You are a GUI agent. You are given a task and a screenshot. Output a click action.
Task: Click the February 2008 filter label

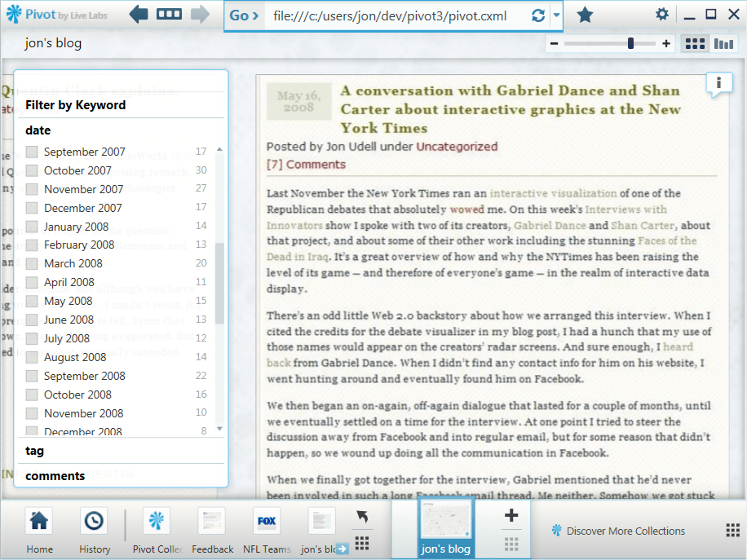point(79,245)
